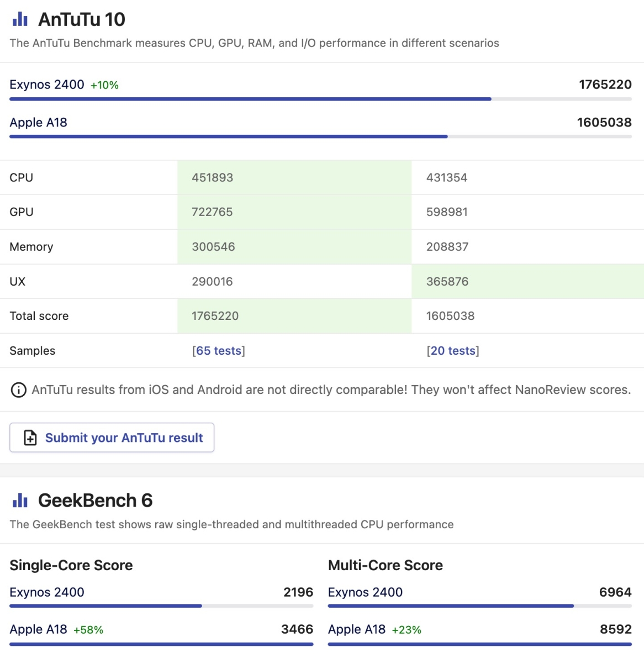Open the 65 tests samples link
This screenshot has width=644, height=663.
click(219, 351)
